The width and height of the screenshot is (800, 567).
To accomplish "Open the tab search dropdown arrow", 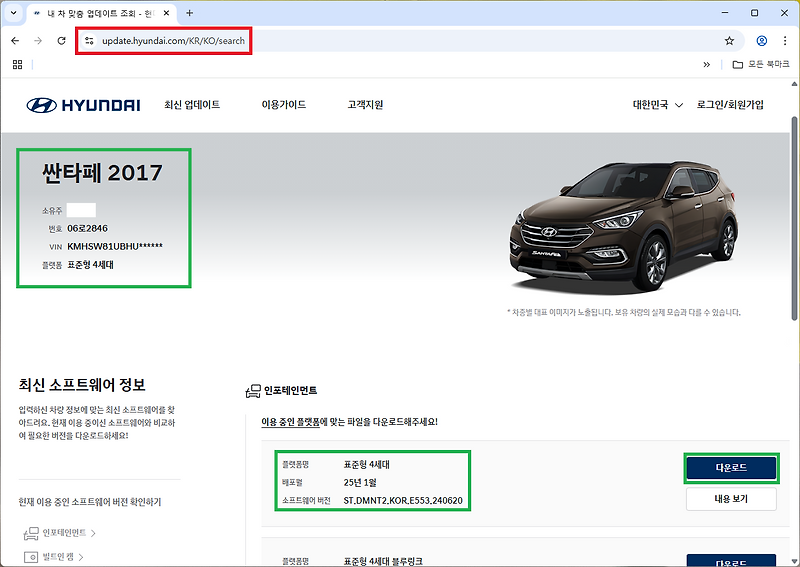I will pyautogui.click(x=14, y=13).
